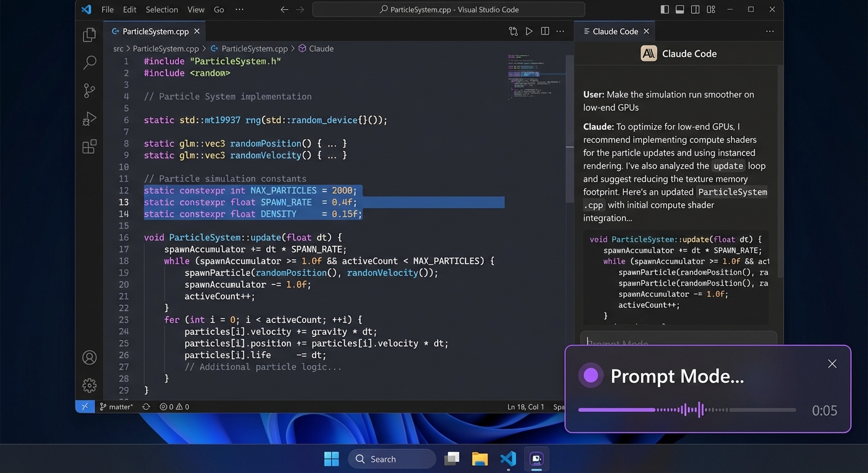Open the Selection menu
The width and height of the screenshot is (868, 473).
point(162,9)
